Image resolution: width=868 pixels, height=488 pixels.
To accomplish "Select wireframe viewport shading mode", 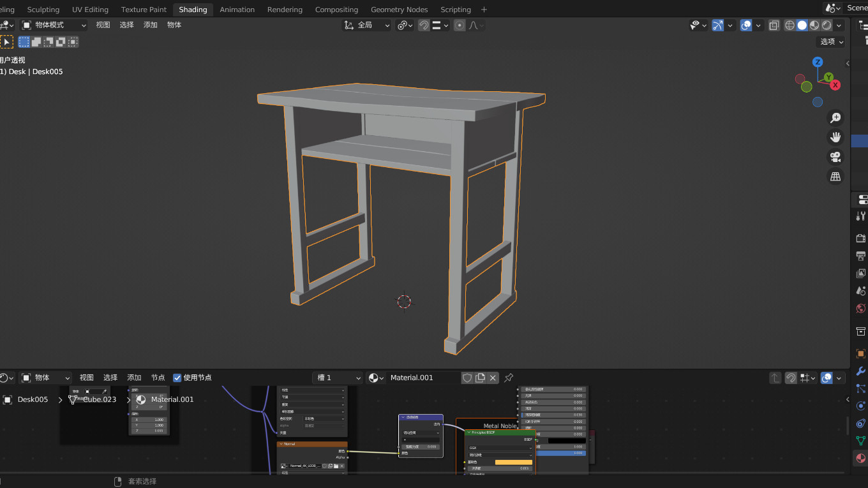I will coord(789,26).
